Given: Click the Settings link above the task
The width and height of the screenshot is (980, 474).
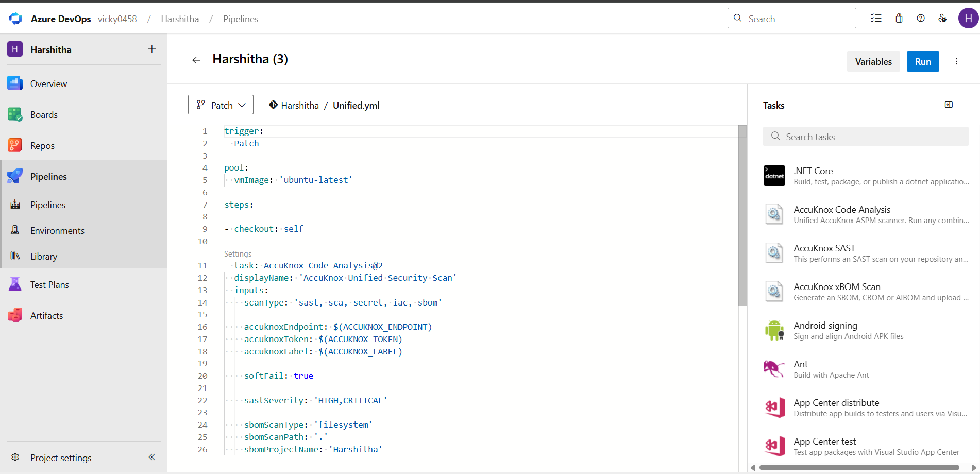Looking at the screenshot, I should pos(238,254).
